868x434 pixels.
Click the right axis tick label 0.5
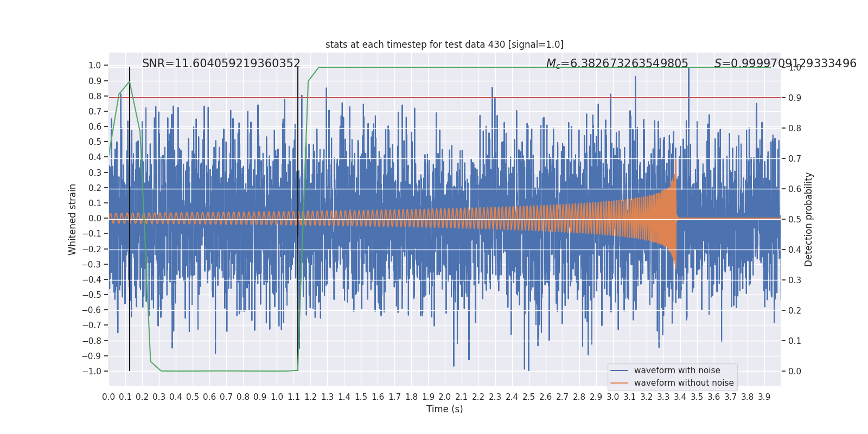[x=795, y=219]
